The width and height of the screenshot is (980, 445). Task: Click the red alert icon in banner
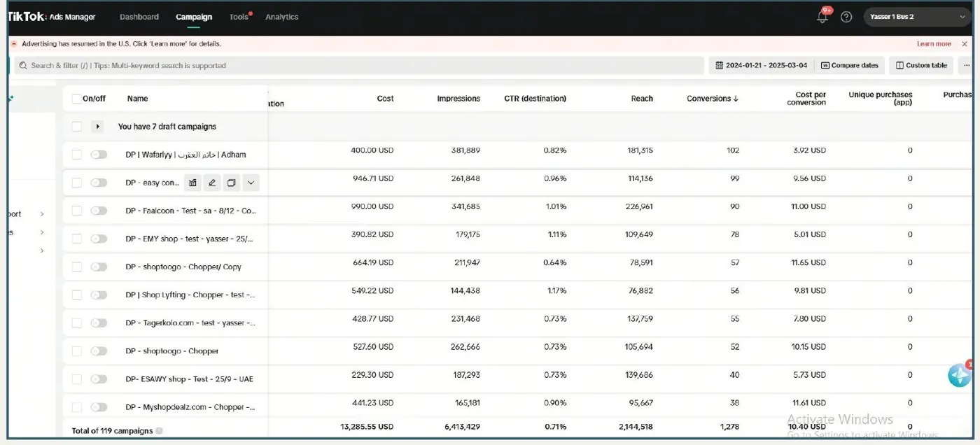14,44
